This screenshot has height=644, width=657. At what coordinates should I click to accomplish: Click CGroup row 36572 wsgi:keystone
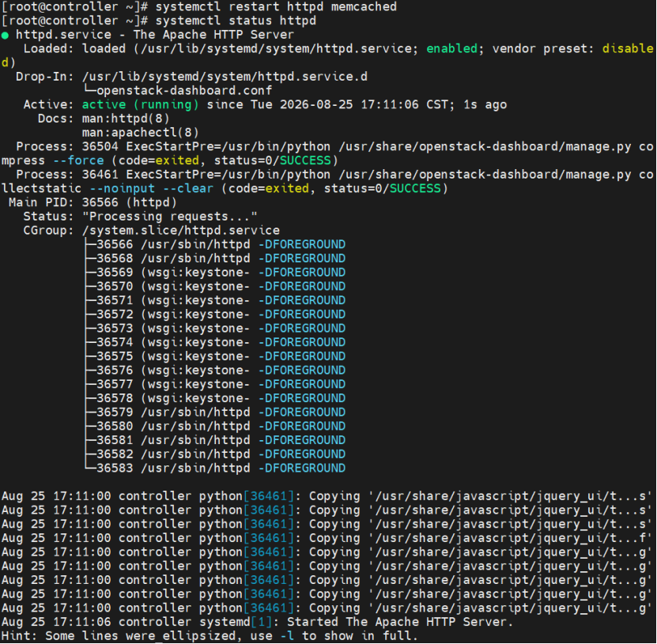click(215, 314)
